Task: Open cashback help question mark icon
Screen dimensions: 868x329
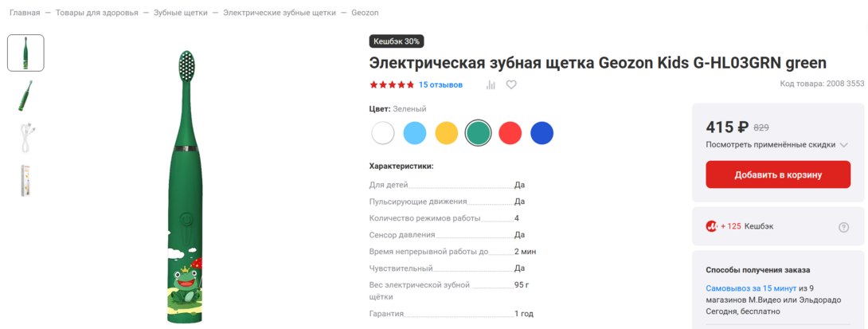Action: coord(843,227)
